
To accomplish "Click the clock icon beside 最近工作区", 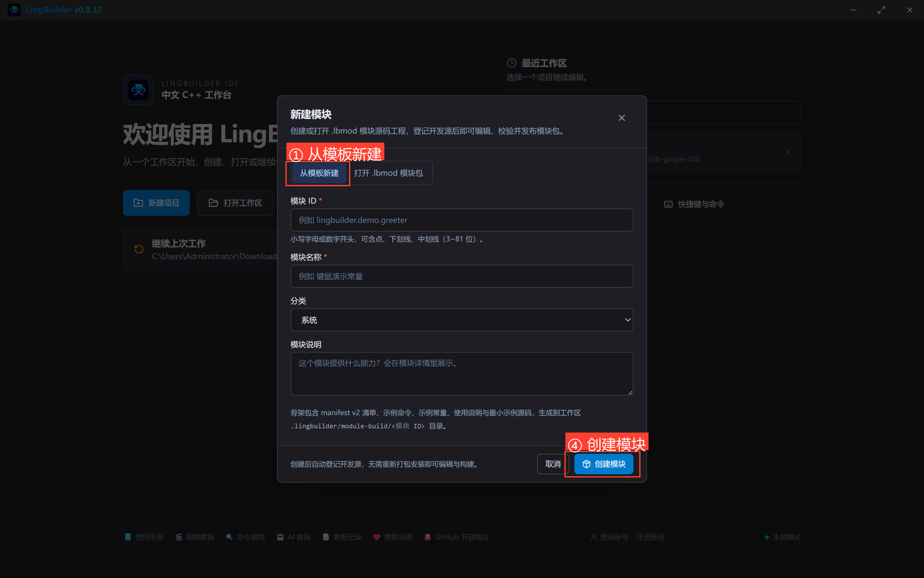I will pos(511,63).
